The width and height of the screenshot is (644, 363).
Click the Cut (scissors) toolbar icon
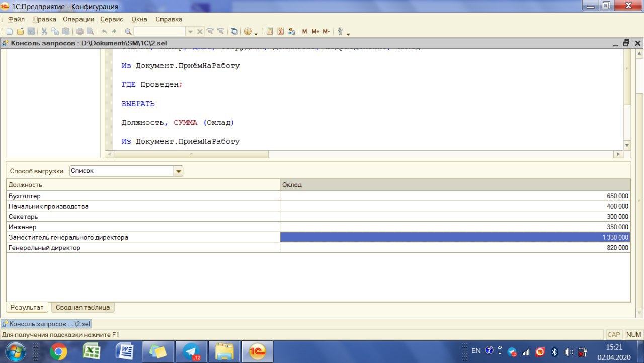coord(44,31)
